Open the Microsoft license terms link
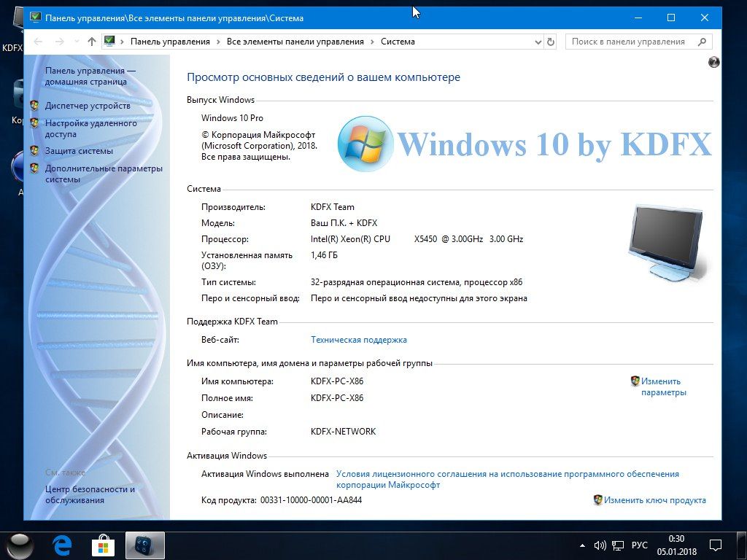Screen dimensions: 747x560 click(x=508, y=479)
